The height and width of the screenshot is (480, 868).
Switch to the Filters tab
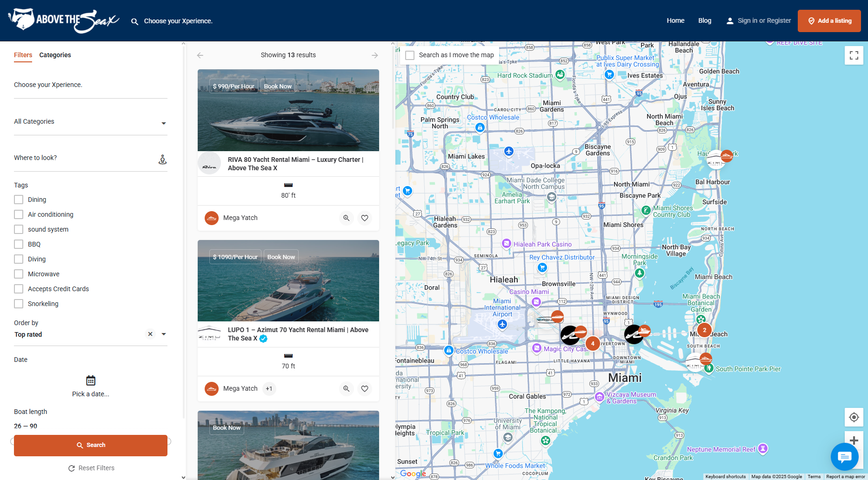click(x=23, y=55)
